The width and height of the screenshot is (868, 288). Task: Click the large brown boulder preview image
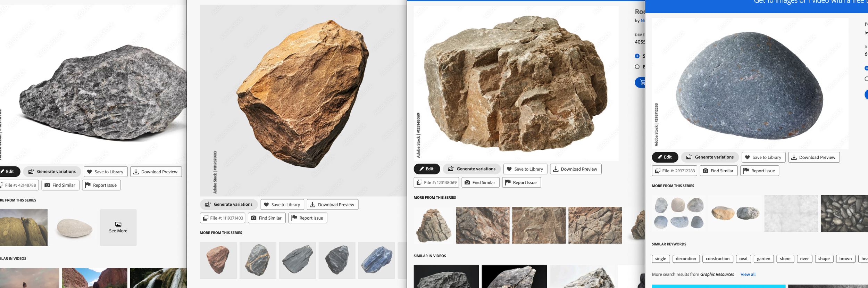[x=516, y=83]
